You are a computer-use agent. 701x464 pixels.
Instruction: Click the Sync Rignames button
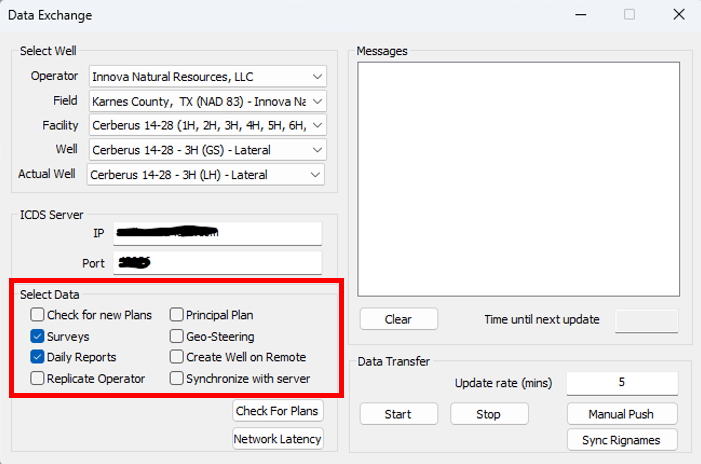[622, 440]
